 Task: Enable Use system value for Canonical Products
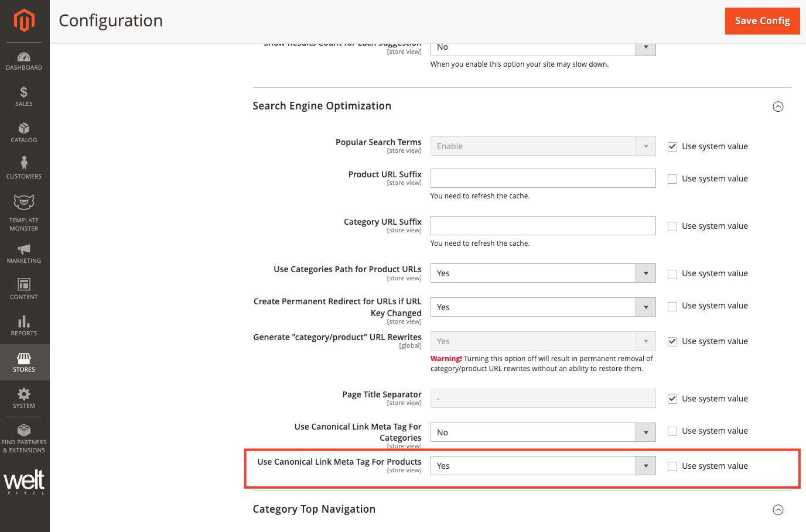click(672, 466)
